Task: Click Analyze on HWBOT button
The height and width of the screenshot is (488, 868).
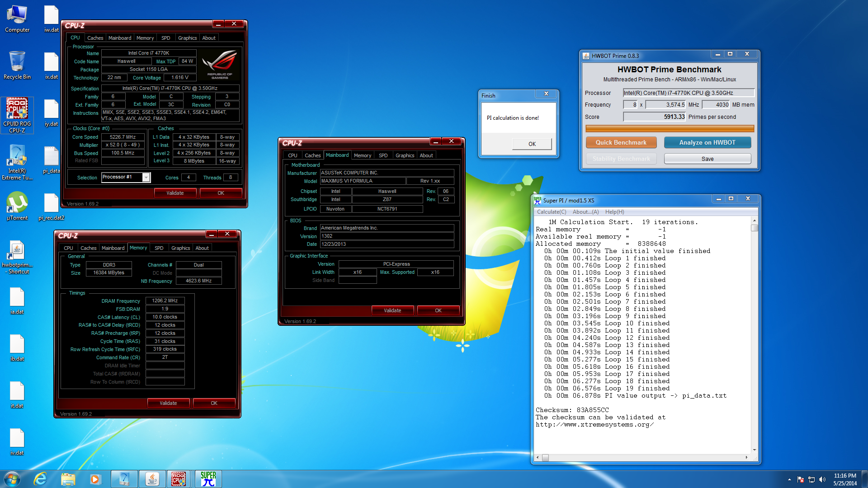Action: point(708,142)
